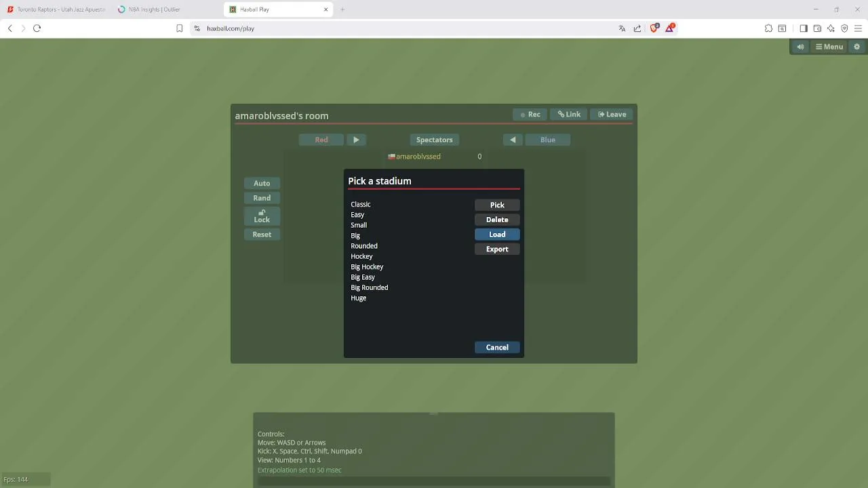Click the Pick stadium button
The width and height of the screenshot is (868, 488).
(497, 205)
